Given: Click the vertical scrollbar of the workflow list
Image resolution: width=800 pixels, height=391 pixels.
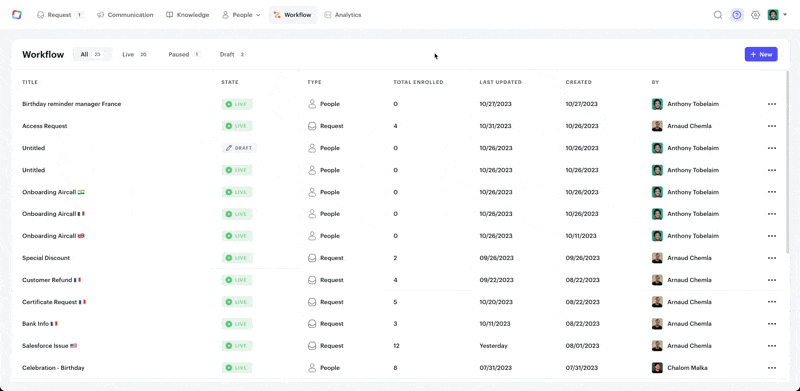Looking at the screenshot, I should tap(789, 162).
